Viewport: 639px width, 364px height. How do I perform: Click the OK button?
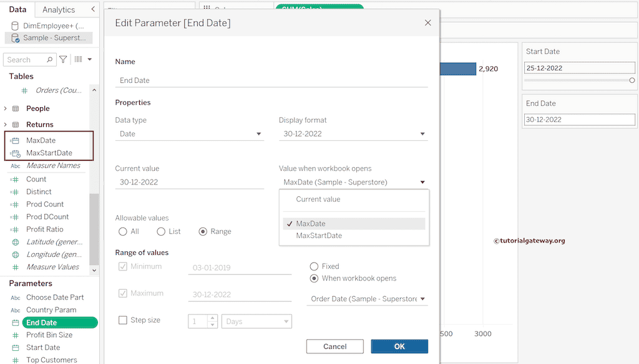(x=399, y=347)
